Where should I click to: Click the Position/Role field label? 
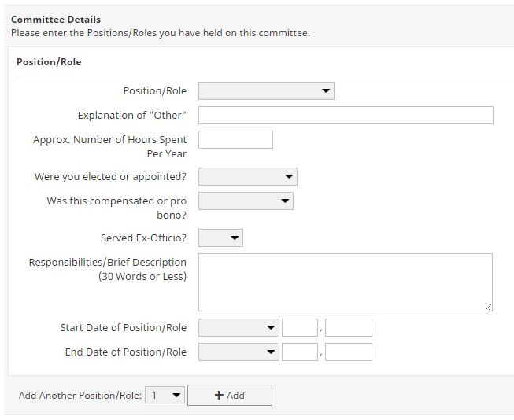point(154,91)
